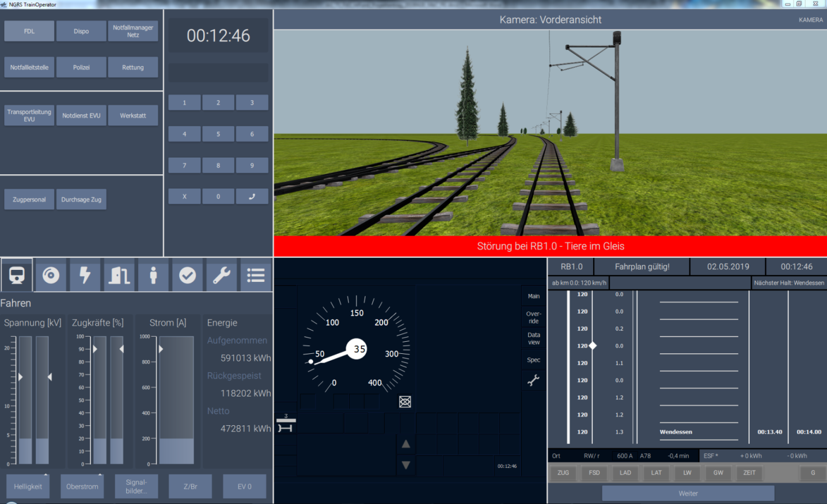827x504 pixels.
Task: Open the wrench maintenance panel icon
Action: tap(221, 275)
